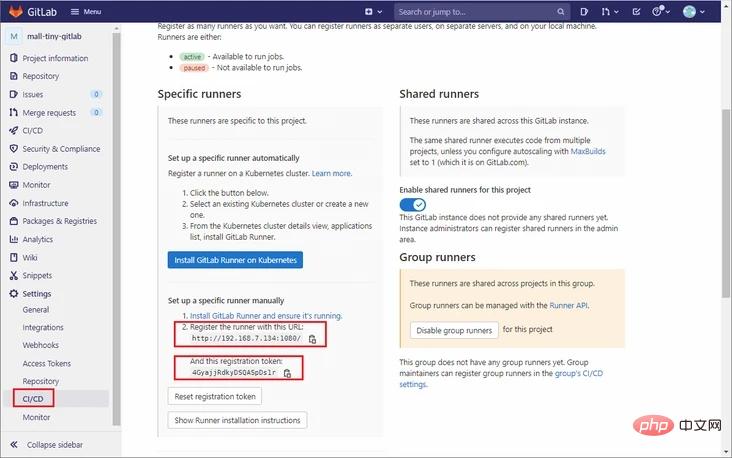The width and height of the screenshot is (732, 458).
Task: Click the sidebar vertical scrollbar
Action: 116,229
